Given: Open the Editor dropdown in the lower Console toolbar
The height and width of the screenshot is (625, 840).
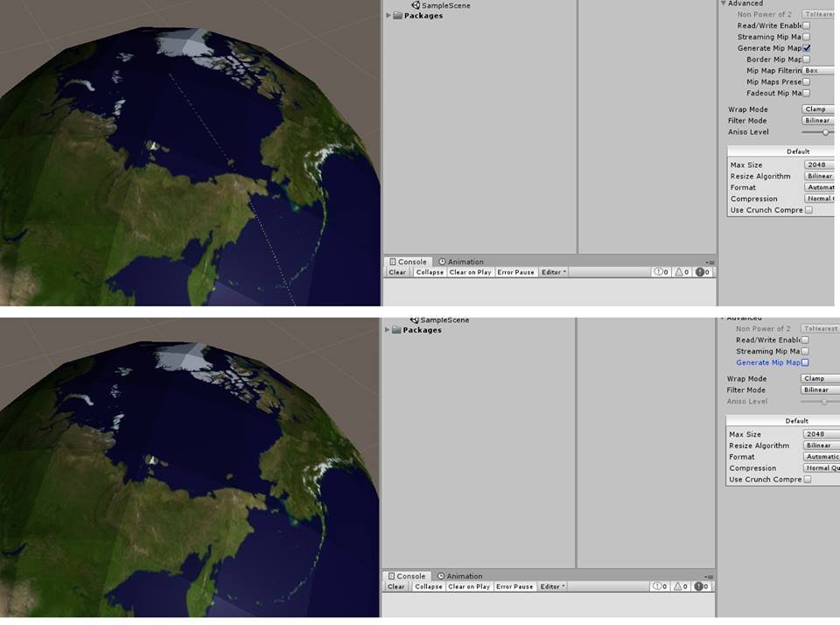Looking at the screenshot, I should [553, 586].
